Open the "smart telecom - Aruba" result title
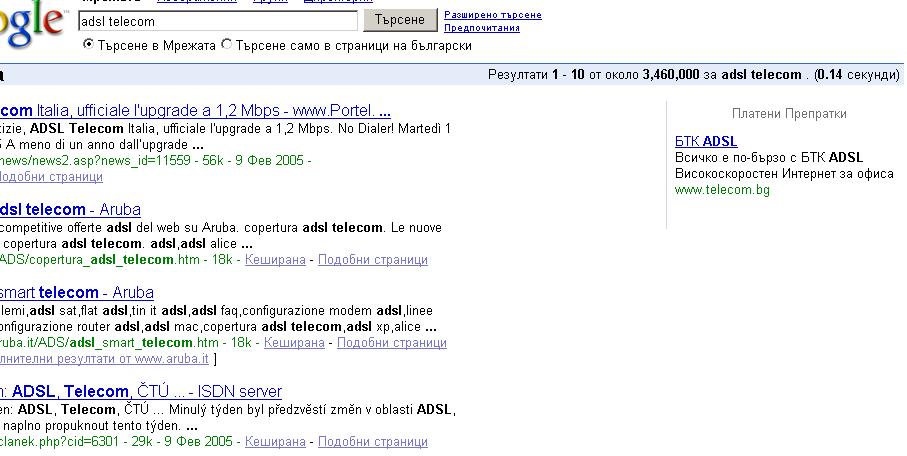This screenshot has width=907, height=456. click(x=76, y=292)
